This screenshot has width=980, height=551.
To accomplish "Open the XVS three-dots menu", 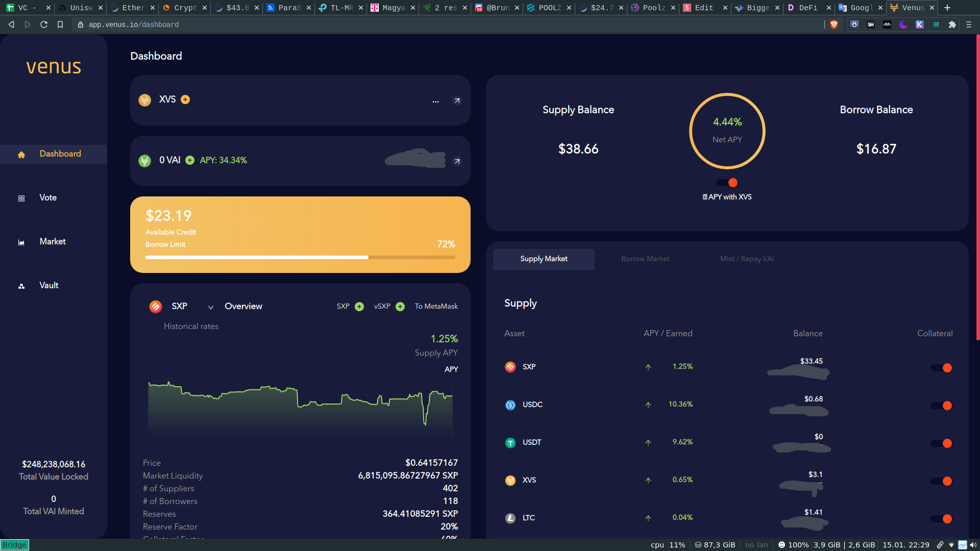I will pos(435,101).
